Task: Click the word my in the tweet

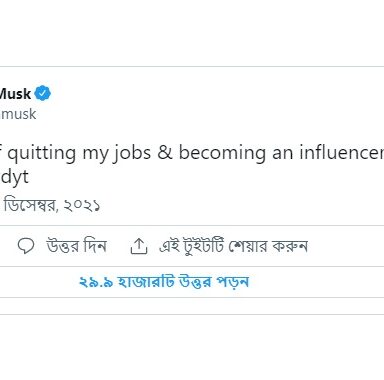Action: [x=95, y=155]
